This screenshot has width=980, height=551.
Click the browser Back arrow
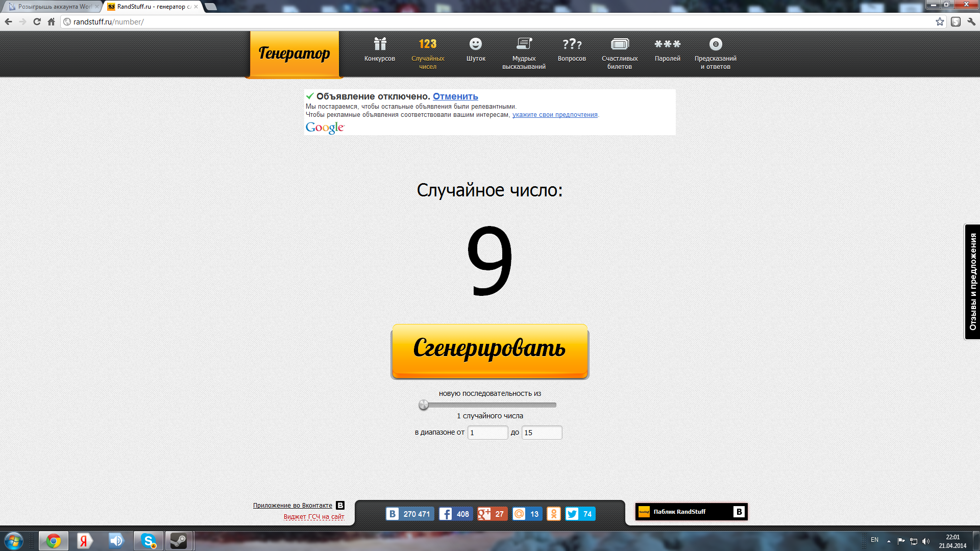(9, 22)
